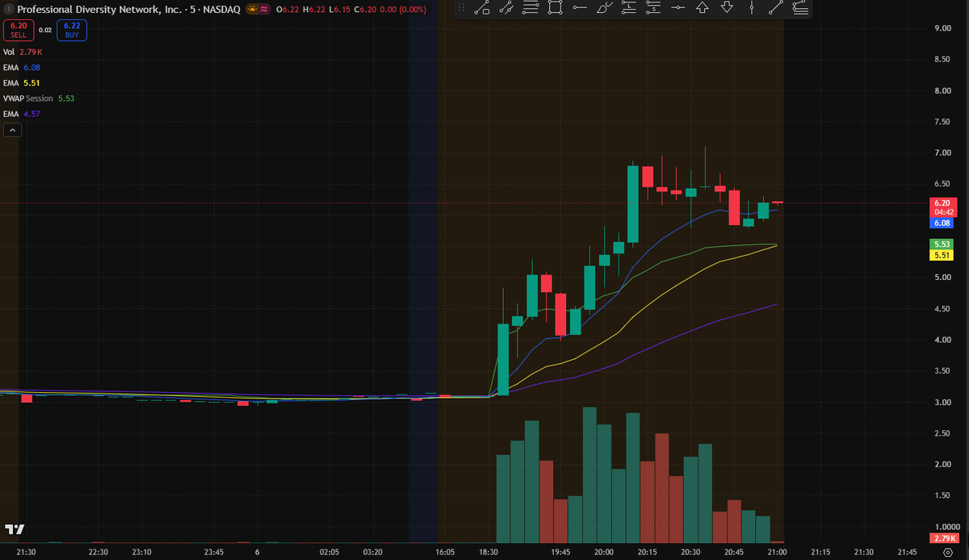Select the short position (S) tool
Image resolution: width=969 pixels, height=560 pixels.
[x=653, y=9]
